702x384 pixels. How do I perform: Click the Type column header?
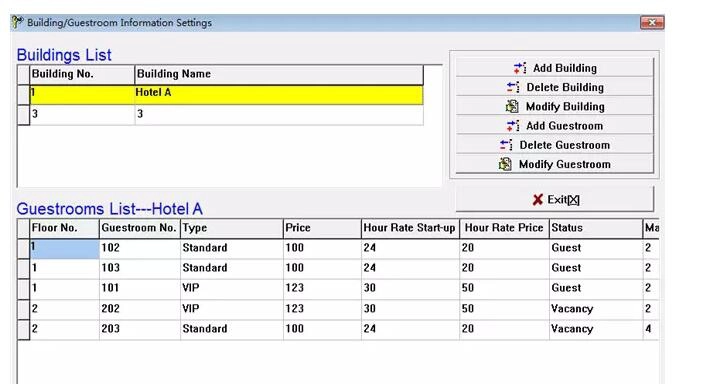[232, 228]
